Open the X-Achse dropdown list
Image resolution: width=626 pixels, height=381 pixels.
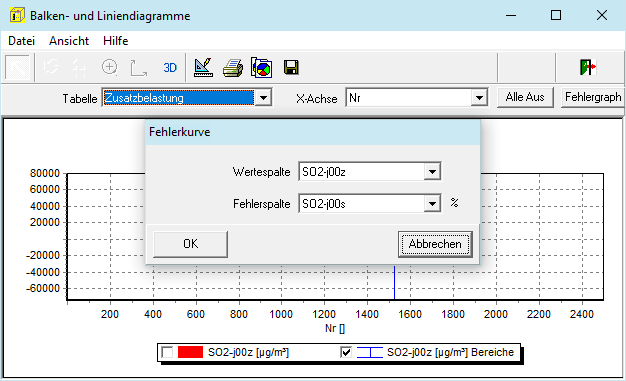[x=479, y=98]
